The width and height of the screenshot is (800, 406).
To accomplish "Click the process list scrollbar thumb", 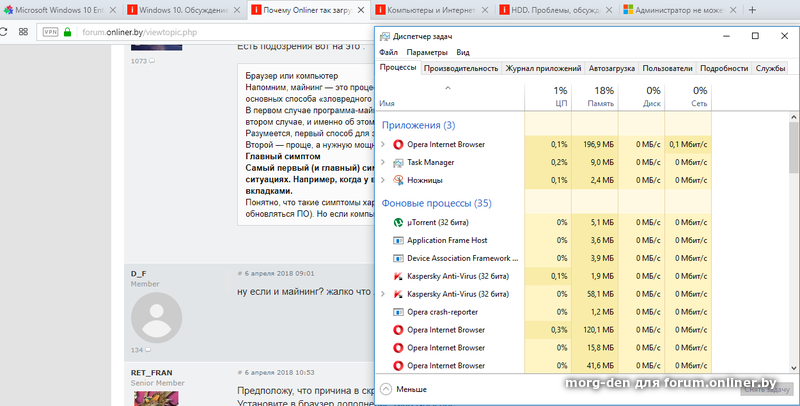I will [793, 147].
